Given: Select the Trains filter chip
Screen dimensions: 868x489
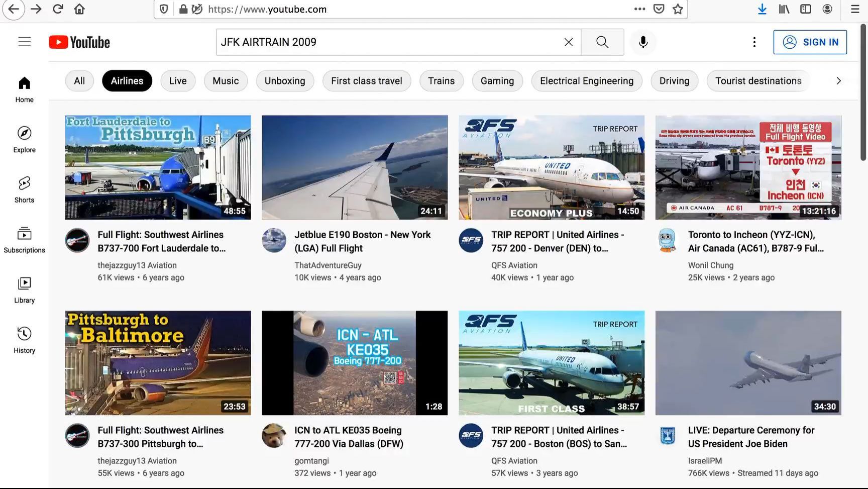Looking at the screenshot, I should click(x=441, y=81).
